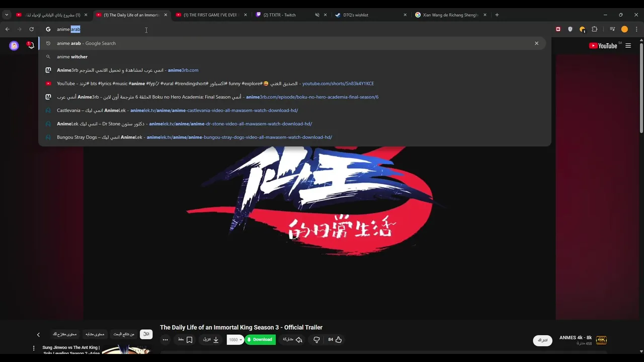Click the YouTube logo to go home
Screen dimensions: 644x362
tap(603, 46)
